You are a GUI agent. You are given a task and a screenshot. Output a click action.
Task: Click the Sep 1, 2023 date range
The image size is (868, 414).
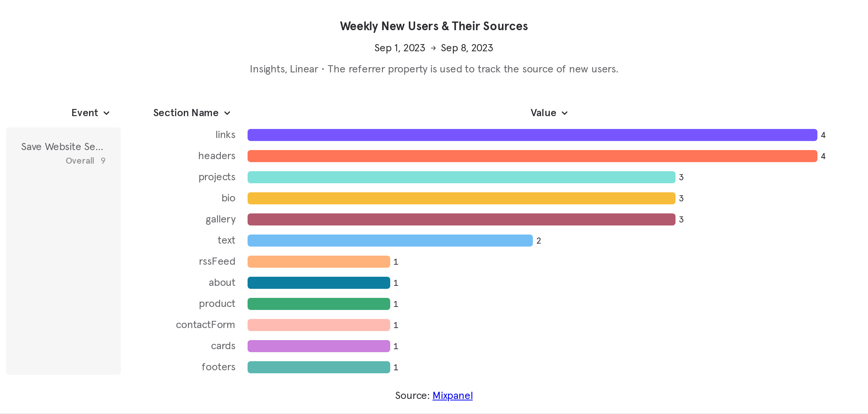pyautogui.click(x=400, y=48)
